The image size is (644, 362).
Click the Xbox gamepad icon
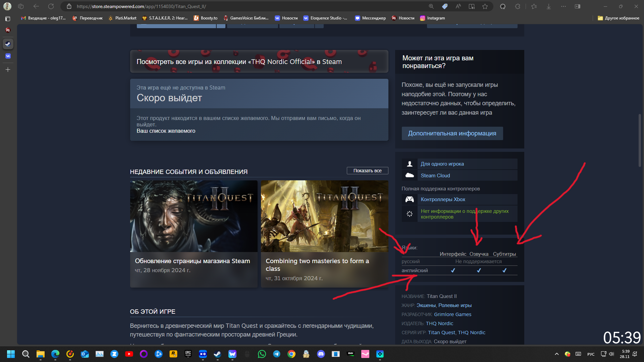[x=410, y=199]
